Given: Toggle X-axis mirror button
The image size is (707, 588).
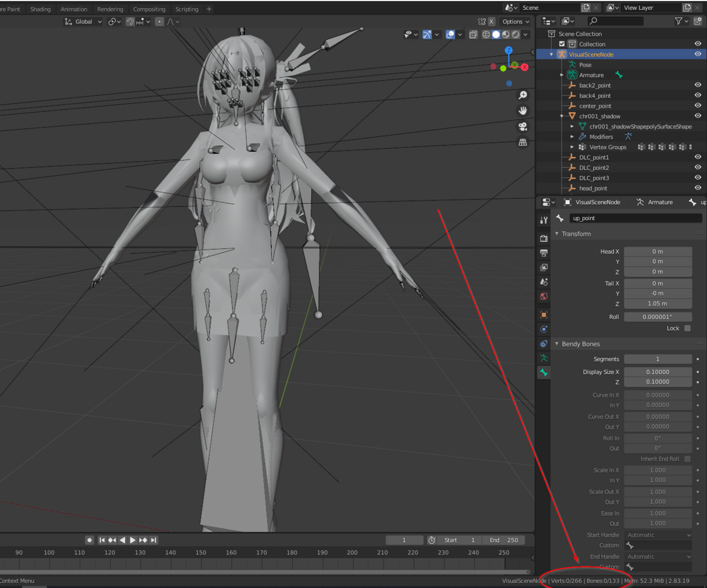Looking at the screenshot, I should [491, 22].
